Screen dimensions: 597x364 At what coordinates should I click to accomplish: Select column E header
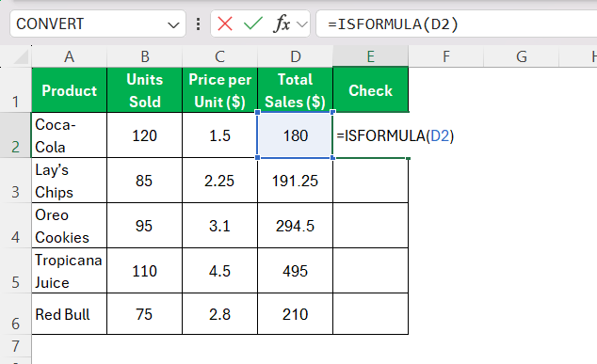pos(370,56)
